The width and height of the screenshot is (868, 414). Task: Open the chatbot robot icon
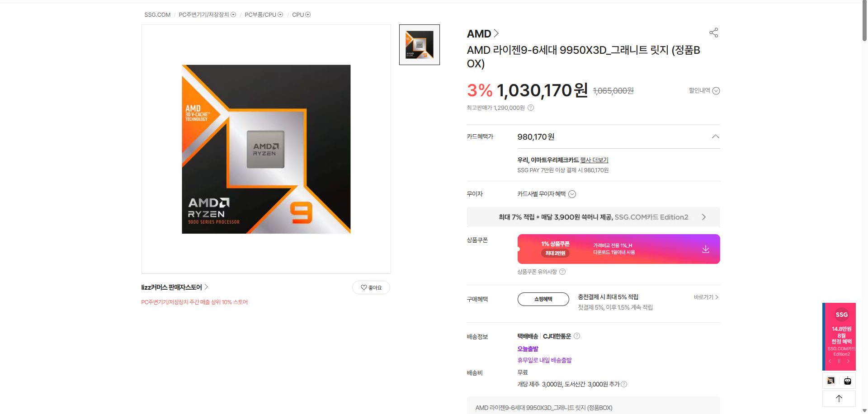coord(848,381)
